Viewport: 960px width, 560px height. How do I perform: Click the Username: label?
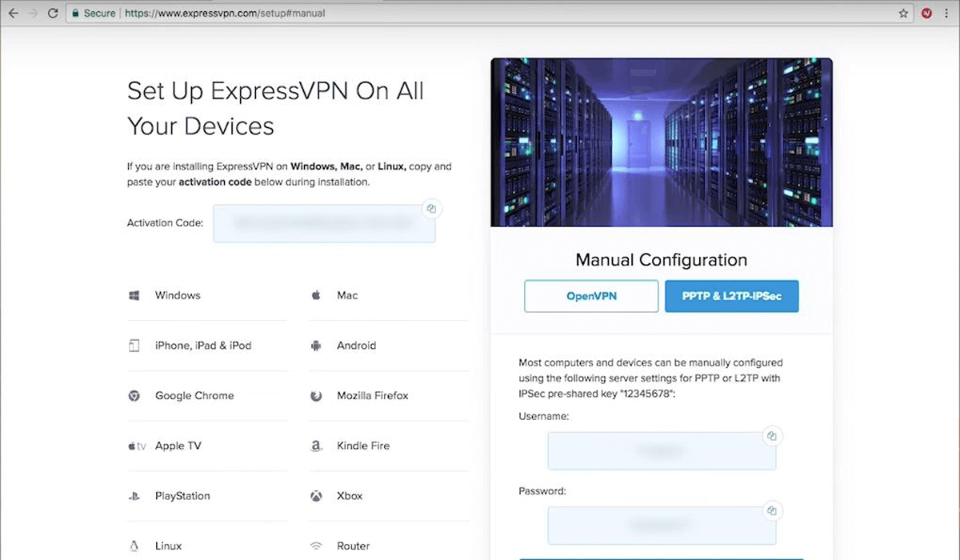[543, 417]
